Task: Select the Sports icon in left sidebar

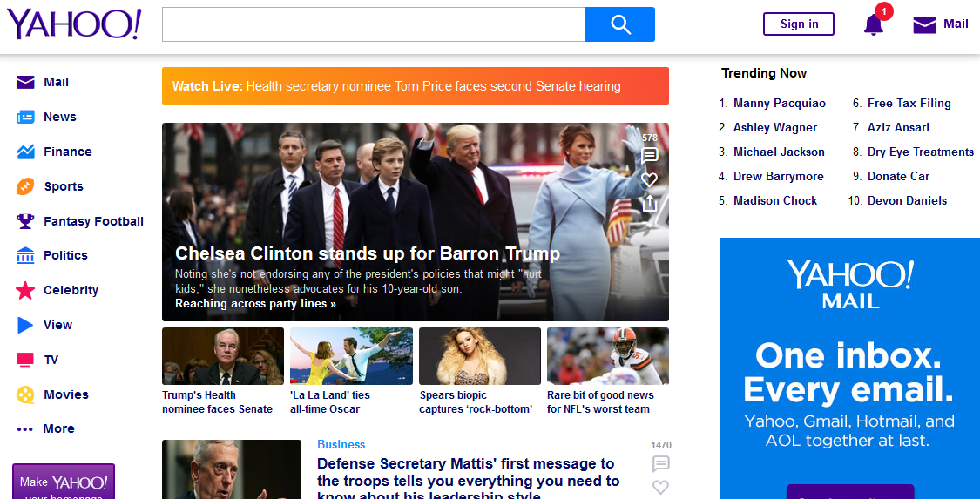Action: 25,186
